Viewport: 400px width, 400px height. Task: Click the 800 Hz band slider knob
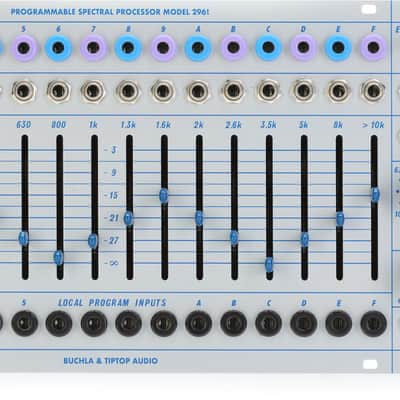(x=59, y=257)
